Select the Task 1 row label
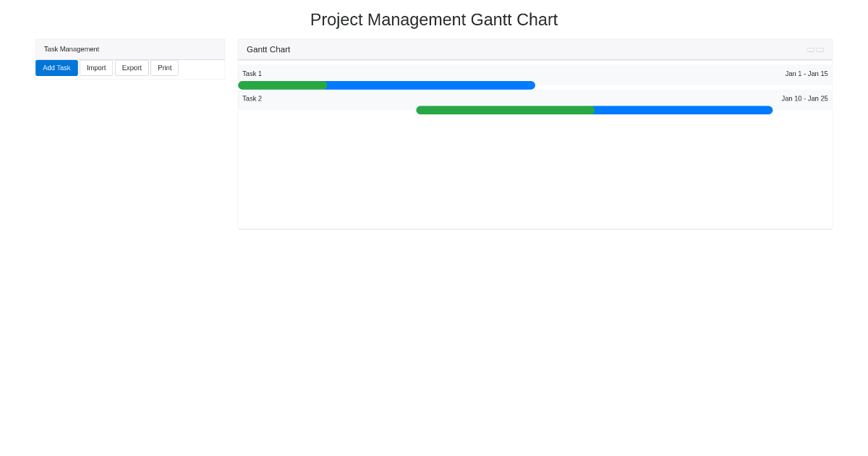The height and width of the screenshot is (456, 868). click(252, 73)
